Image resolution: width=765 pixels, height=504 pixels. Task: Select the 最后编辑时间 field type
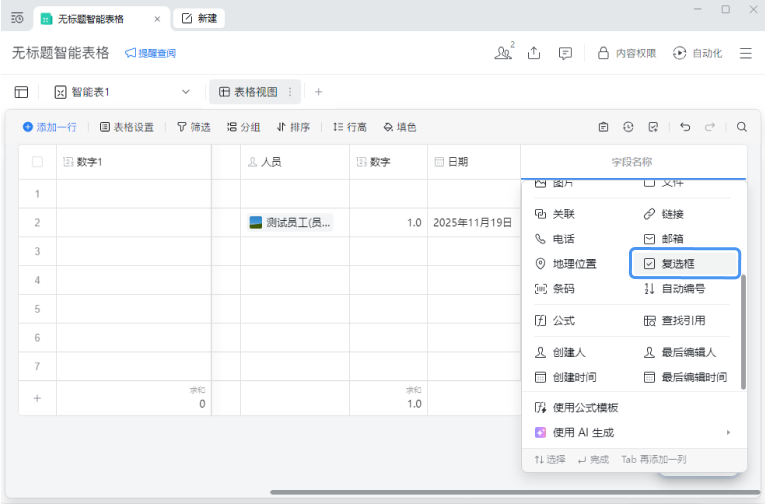coord(685,377)
